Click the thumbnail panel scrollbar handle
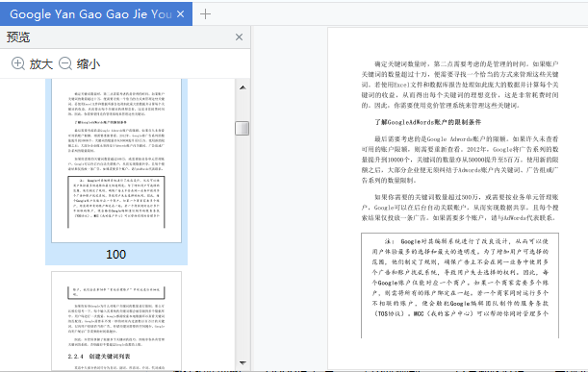The height and width of the screenshot is (372, 588). point(243,129)
